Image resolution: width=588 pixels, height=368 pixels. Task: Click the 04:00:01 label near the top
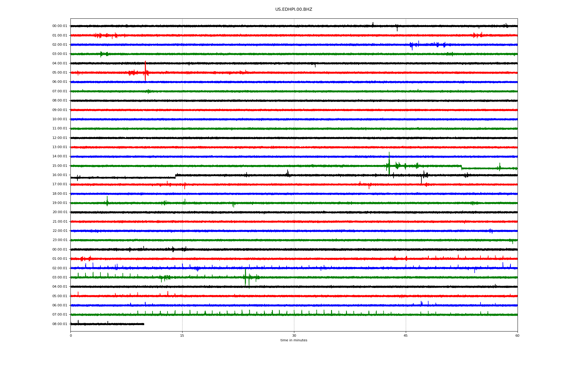coord(60,63)
